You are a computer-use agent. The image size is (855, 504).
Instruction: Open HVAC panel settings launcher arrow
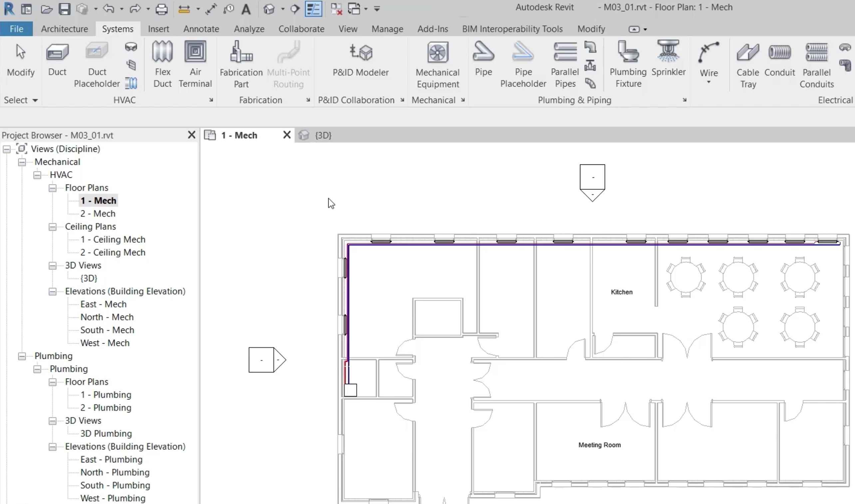tap(211, 100)
